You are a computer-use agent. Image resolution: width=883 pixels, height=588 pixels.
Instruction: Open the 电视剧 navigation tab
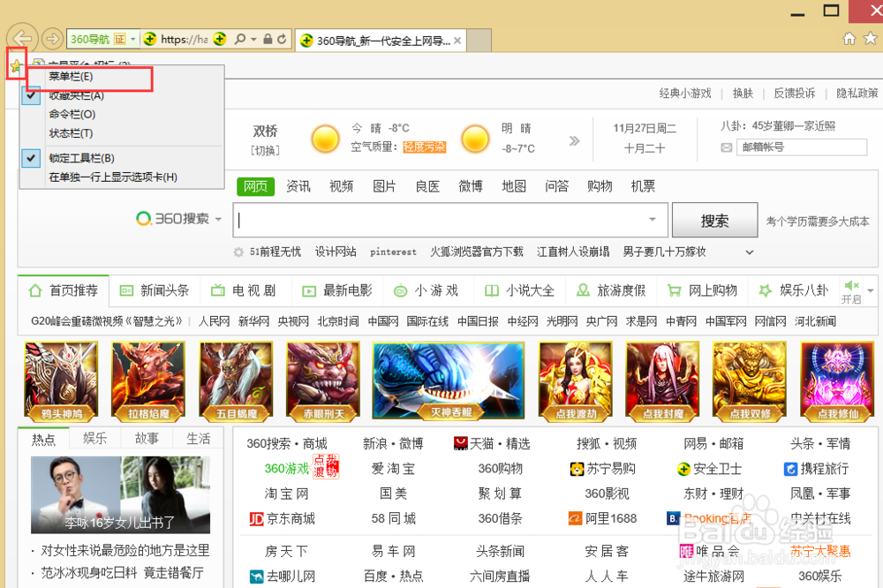click(244, 290)
